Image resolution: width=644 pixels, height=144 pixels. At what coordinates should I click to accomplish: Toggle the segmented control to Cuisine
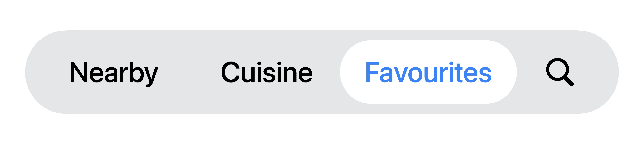267,72
